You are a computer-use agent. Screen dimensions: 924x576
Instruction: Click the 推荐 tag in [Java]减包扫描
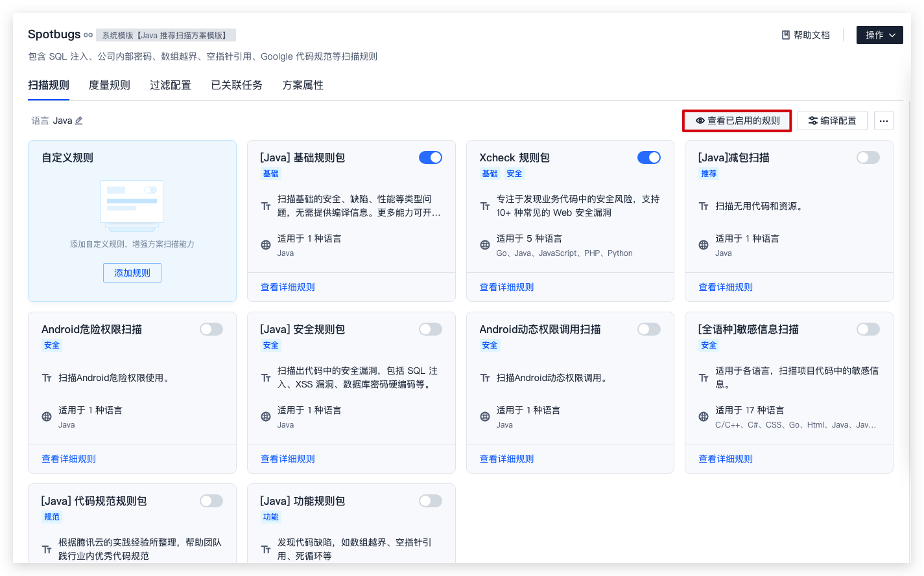point(709,174)
